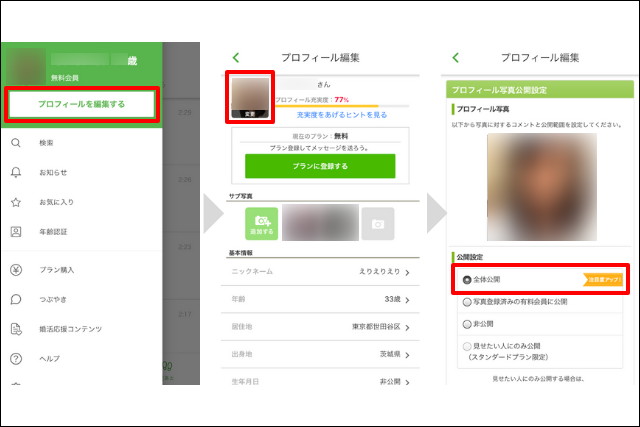Screen dimensions: 640x427
Task: Expand 出身地 row chevron
Action: 407,355
